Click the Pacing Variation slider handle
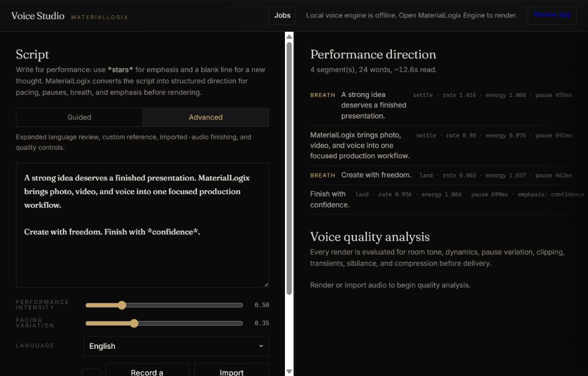The image size is (588, 376). pos(134,323)
